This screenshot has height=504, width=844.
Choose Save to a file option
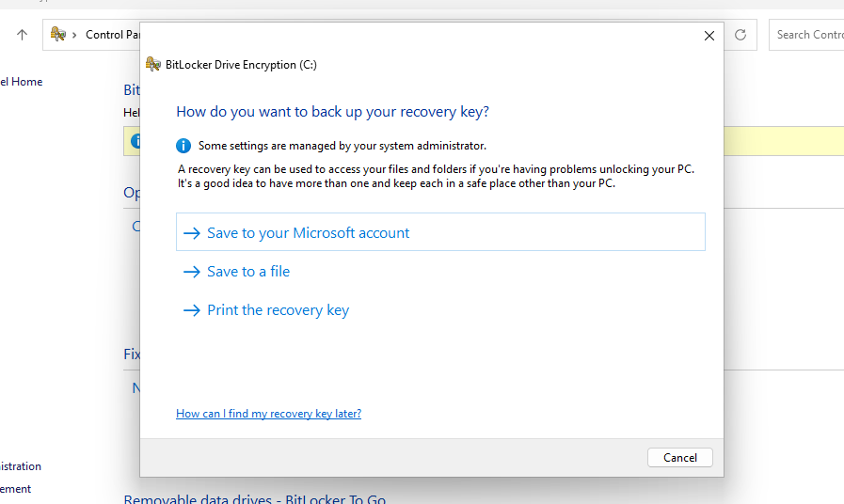tap(248, 271)
